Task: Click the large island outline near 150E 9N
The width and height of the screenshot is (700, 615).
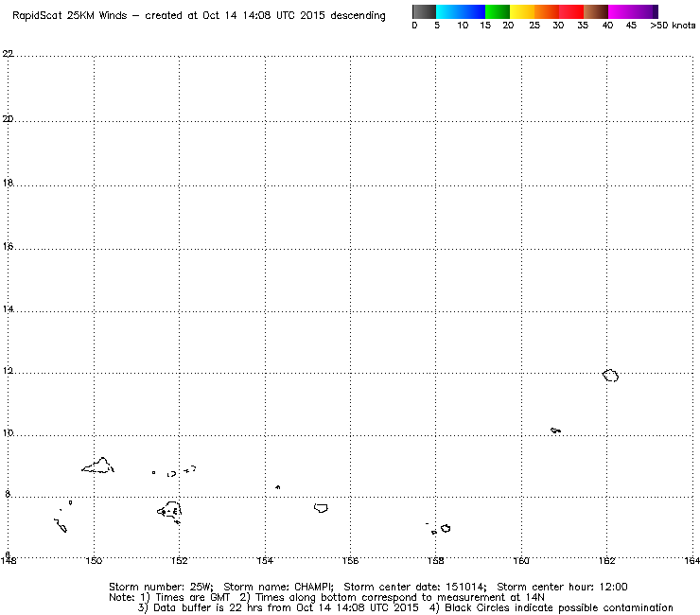Action: [x=98, y=466]
